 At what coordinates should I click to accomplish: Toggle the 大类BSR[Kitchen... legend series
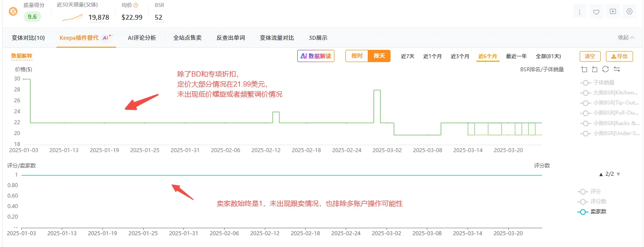pos(609,93)
